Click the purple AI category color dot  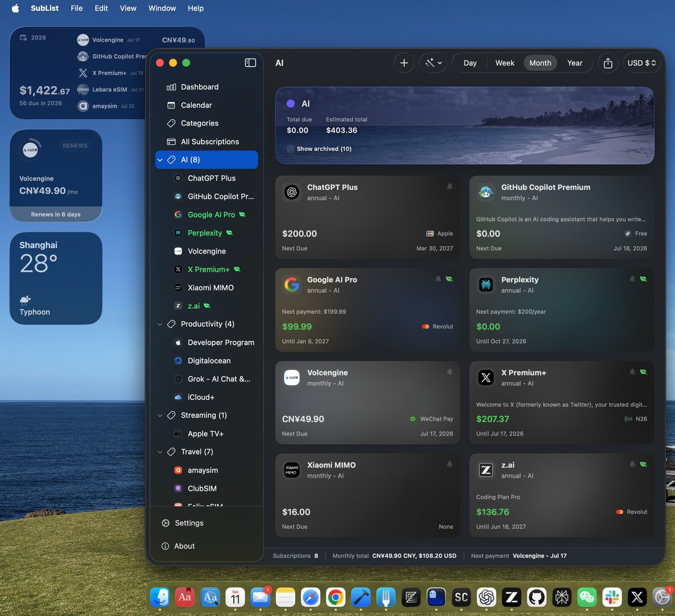pos(291,103)
